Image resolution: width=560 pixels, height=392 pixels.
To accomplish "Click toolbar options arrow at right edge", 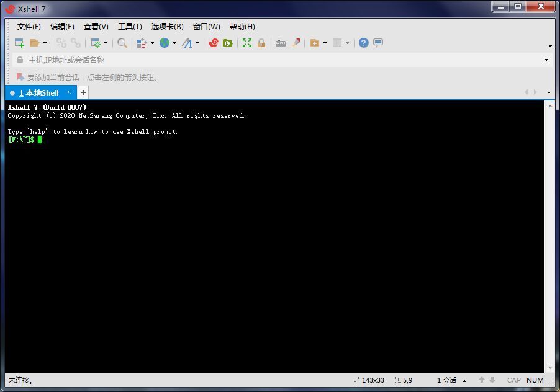I will 550,46.
